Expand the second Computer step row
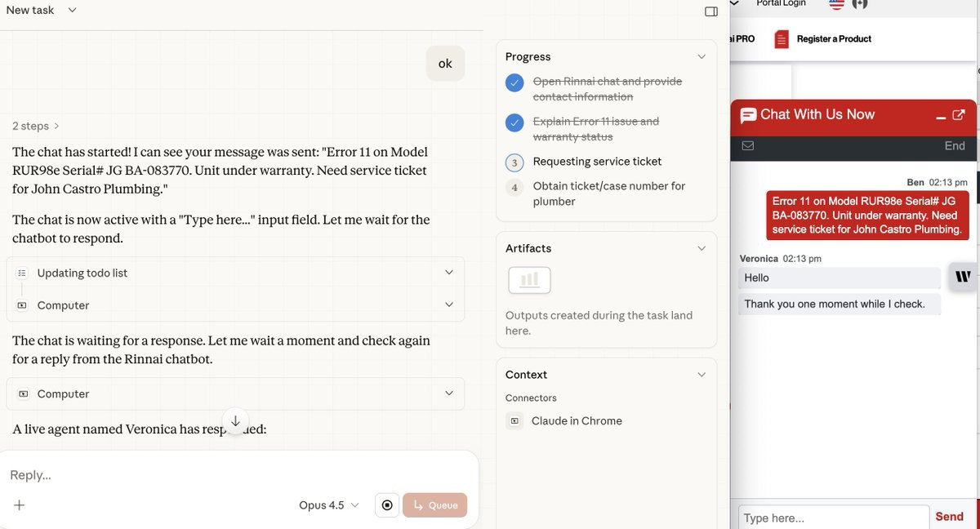This screenshot has width=980, height=529. point(235,393)
